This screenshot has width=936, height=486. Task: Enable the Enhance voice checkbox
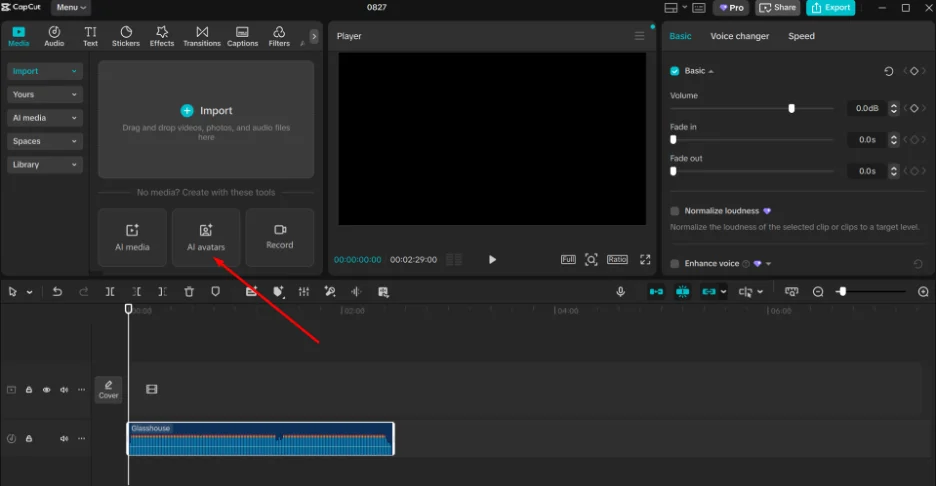tap(675, 264)
